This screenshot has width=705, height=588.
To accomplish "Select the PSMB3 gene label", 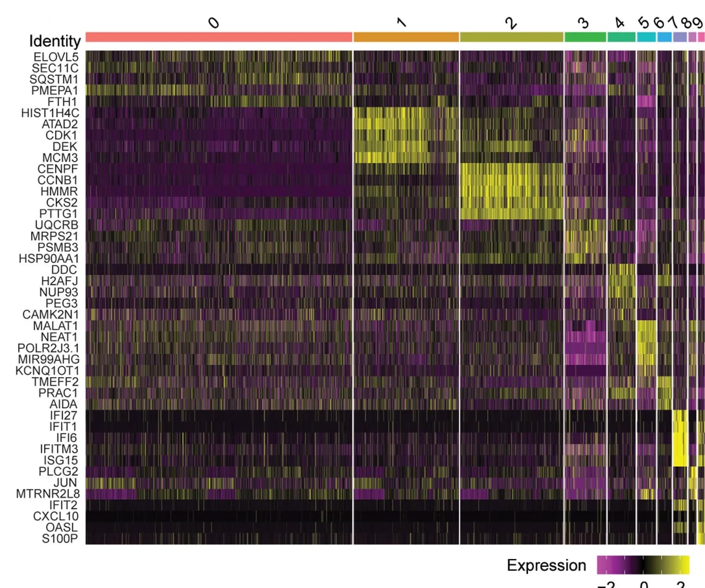I will pos(58,247).
